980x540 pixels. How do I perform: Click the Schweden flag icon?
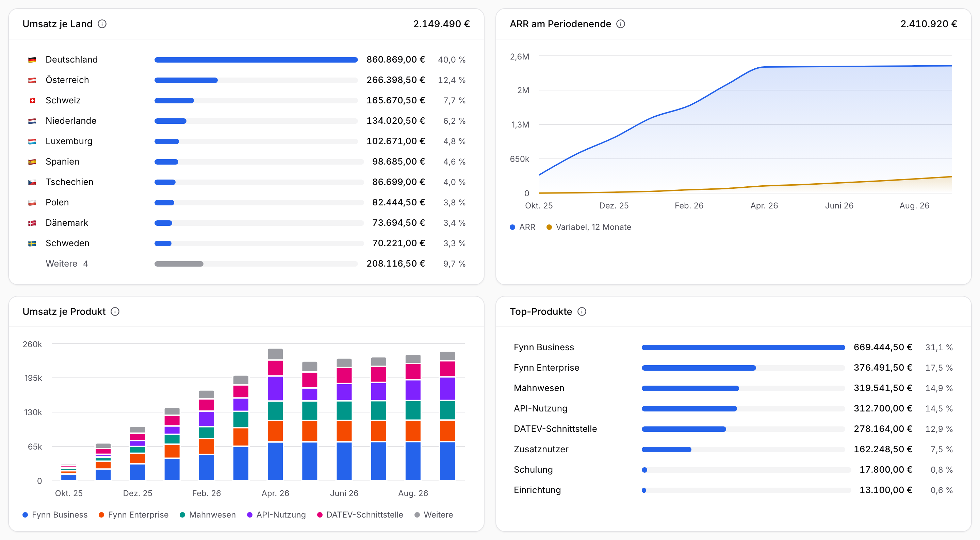(x=32, y=243)
